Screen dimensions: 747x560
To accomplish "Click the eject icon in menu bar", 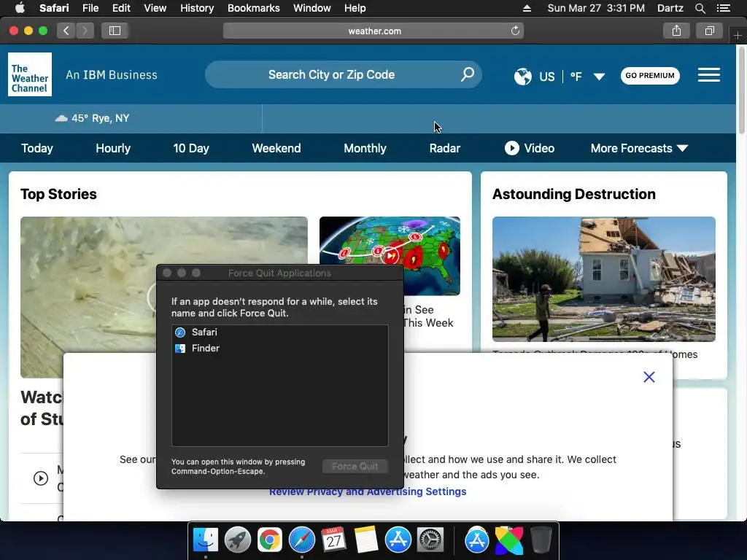I will point(527,8).
